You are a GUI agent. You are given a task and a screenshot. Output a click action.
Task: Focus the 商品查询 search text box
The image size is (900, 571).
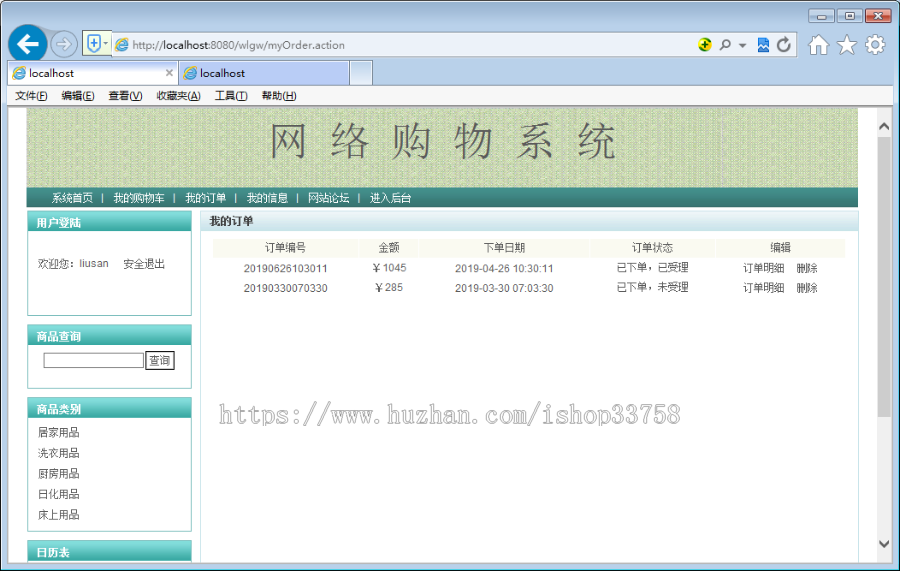pos(94,360)
